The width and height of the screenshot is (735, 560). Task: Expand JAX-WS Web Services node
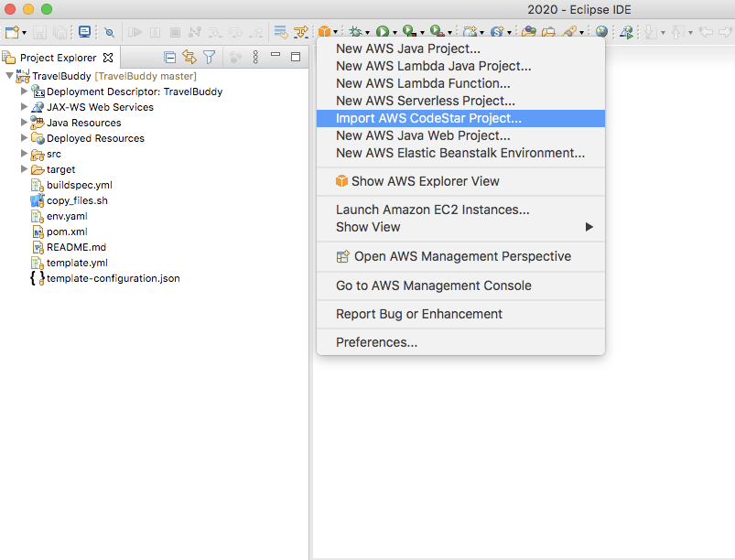coord(24,106)
